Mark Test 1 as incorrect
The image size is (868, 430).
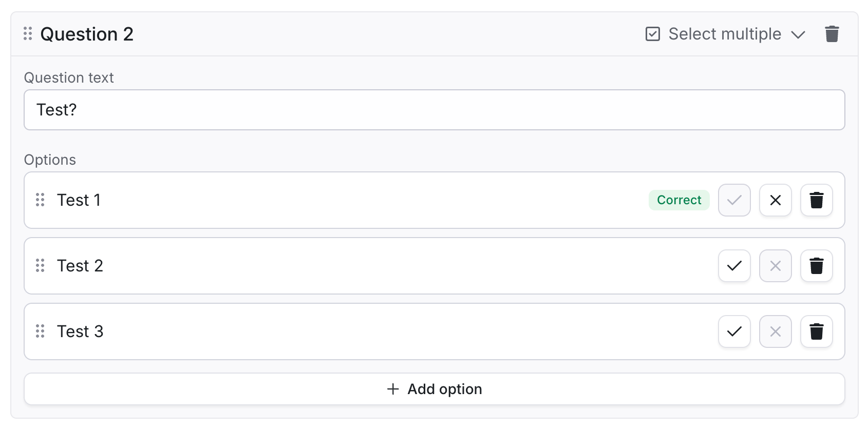pos(775,200)
